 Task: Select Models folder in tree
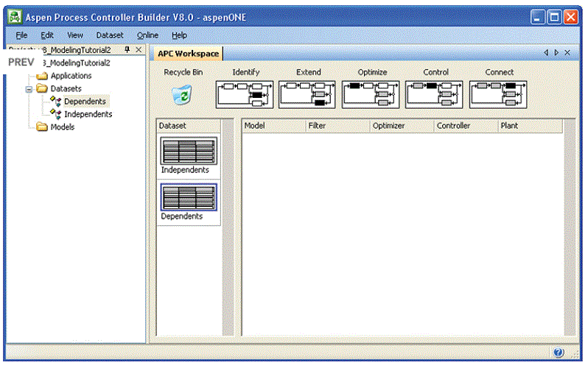point(62,127)
